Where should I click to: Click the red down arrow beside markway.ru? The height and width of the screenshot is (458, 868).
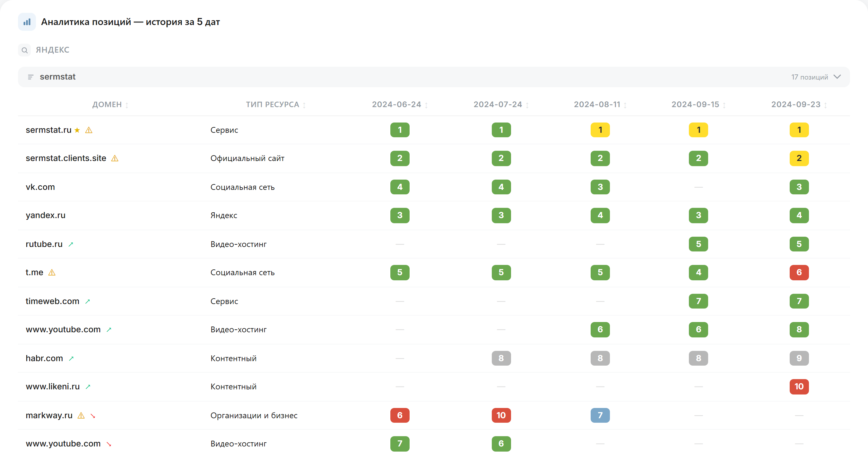click(93, 416)
